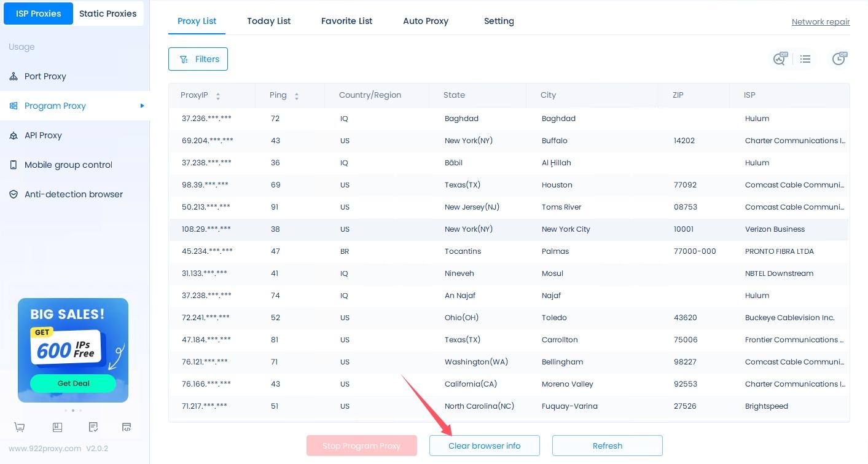
Task: Toggle the clock timer Off switch icon
Action: pyautogui.click(x=839, y=59)
